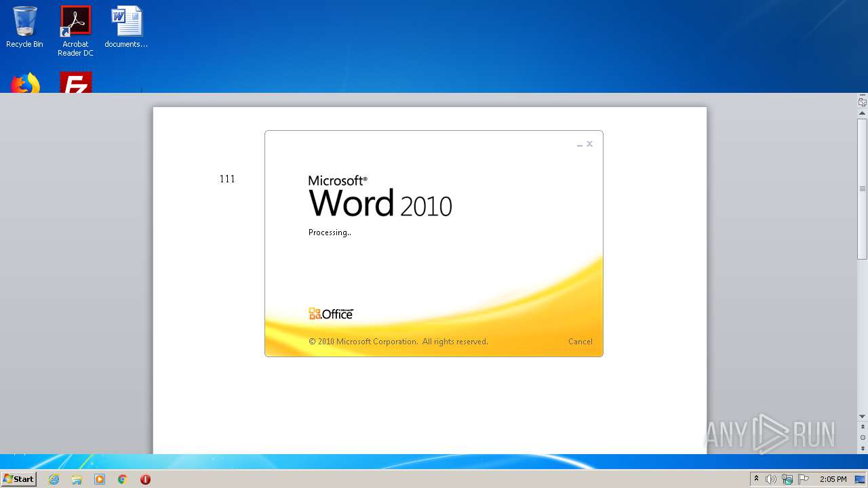Click the scroll up arrow in Word
Image resolution: width=868 pixels, height=488 pixels.
[863, 113]
